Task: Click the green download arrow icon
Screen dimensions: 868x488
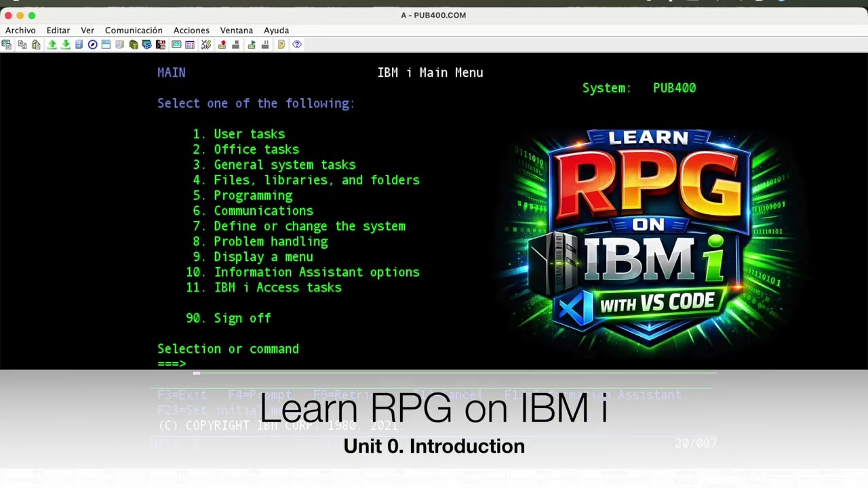Action: (66, 45)
